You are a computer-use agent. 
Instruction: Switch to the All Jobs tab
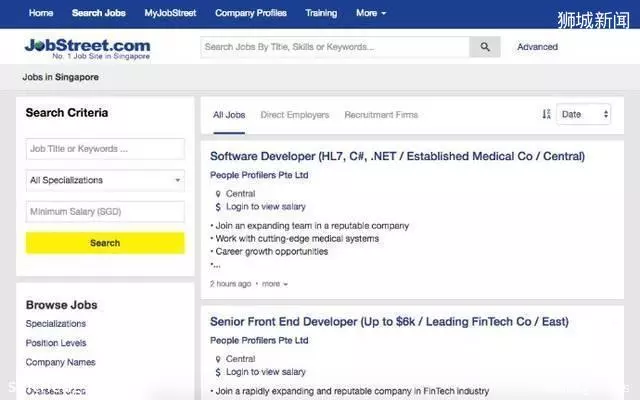[x=229, y=115]
